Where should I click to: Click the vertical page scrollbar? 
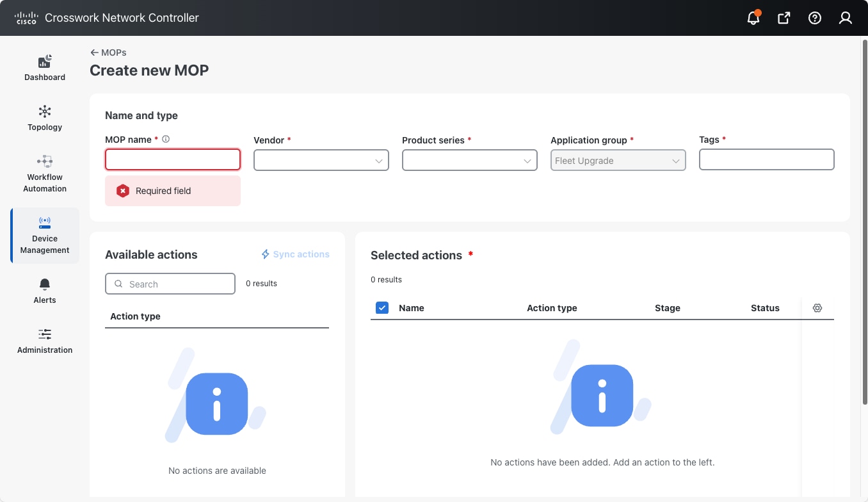click(x=865, y=218)
